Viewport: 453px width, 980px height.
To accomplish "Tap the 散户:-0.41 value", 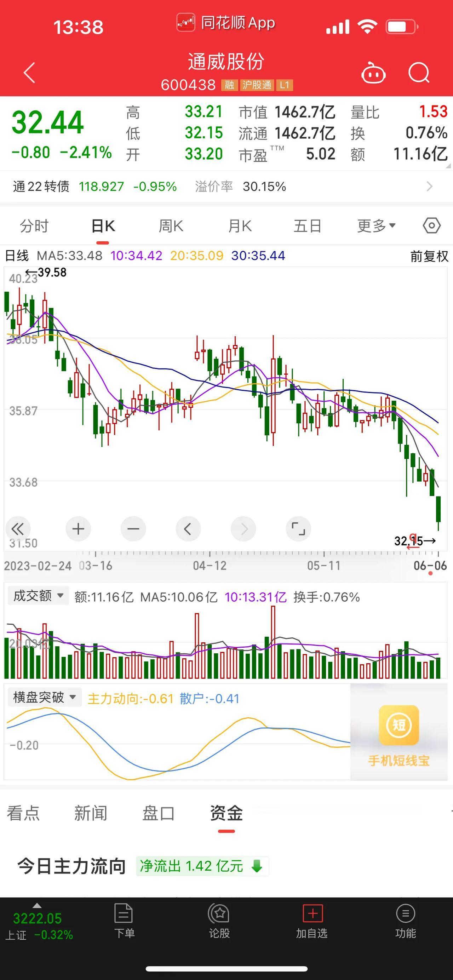I will 210,699.
